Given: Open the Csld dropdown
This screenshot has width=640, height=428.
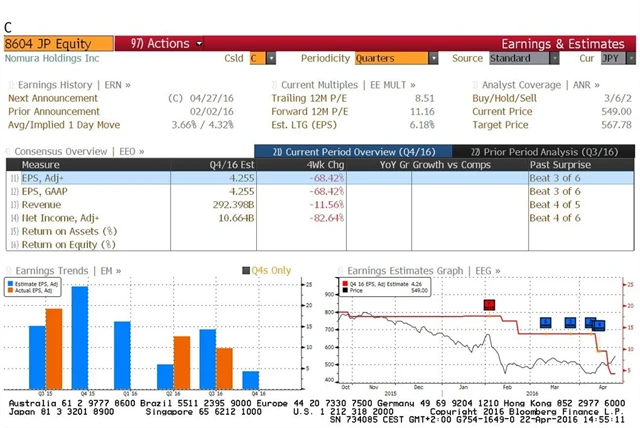Looking at the screenshot, I should click(x=262, y=59).
